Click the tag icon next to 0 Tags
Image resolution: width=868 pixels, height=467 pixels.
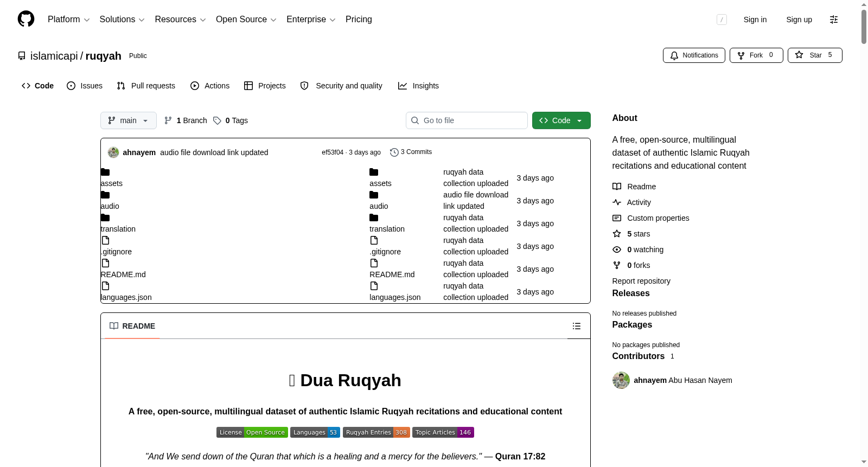[217, 120]
